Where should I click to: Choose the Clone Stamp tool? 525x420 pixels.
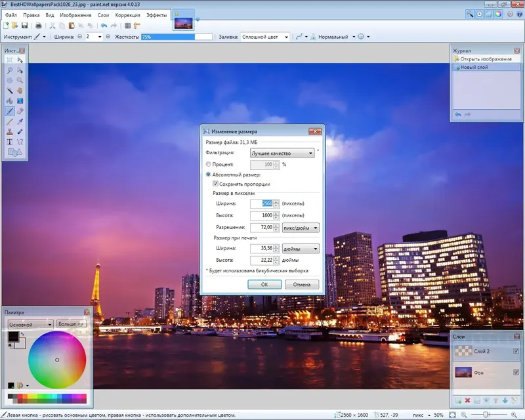(10, 132)
